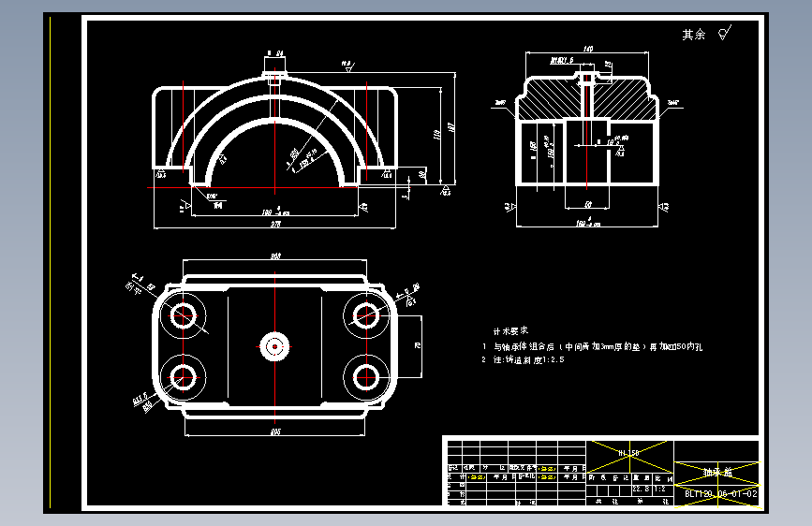Select the top dimension above the plan view
The image size is (812, 526).
point(275,256)
